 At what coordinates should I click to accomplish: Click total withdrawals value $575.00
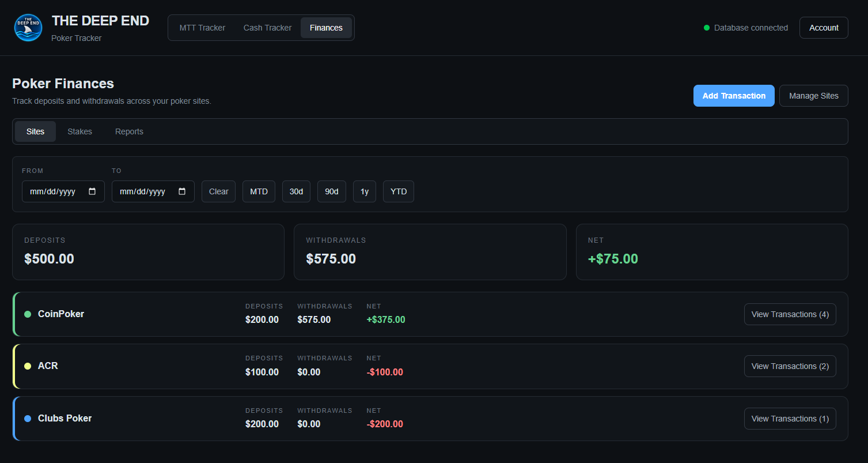click(x=331, y=259)
